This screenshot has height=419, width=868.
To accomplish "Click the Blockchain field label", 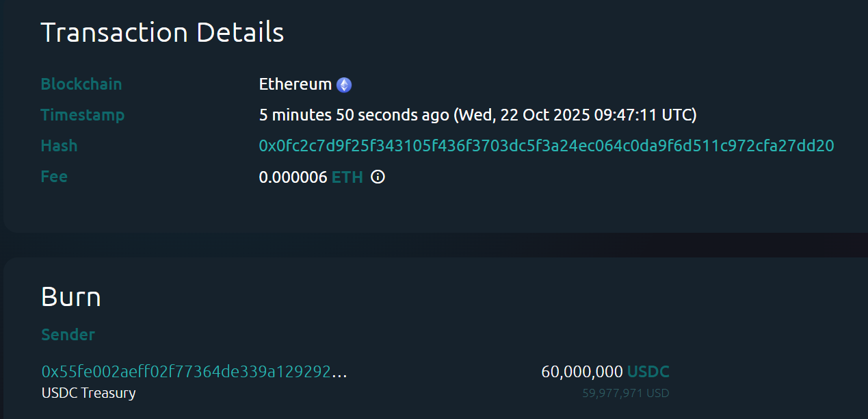I will click(81, 84).
